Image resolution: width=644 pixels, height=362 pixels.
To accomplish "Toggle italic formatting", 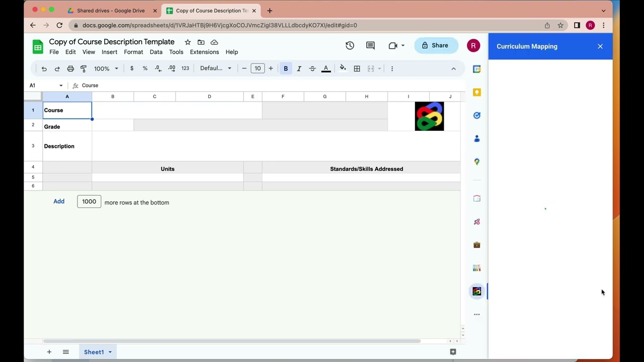I will click(299, 68).
